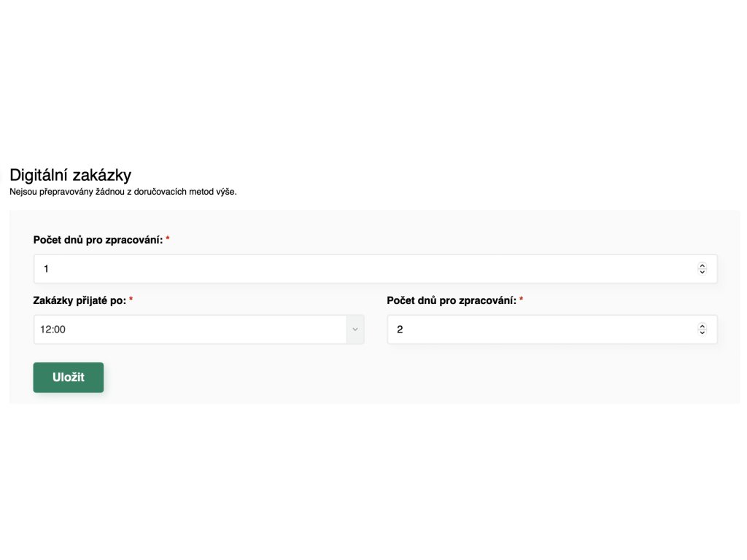Click the number 1 in the first field
Image resolution: width=747 pixels, height=560 pixels.
click(x=46, y=269)
